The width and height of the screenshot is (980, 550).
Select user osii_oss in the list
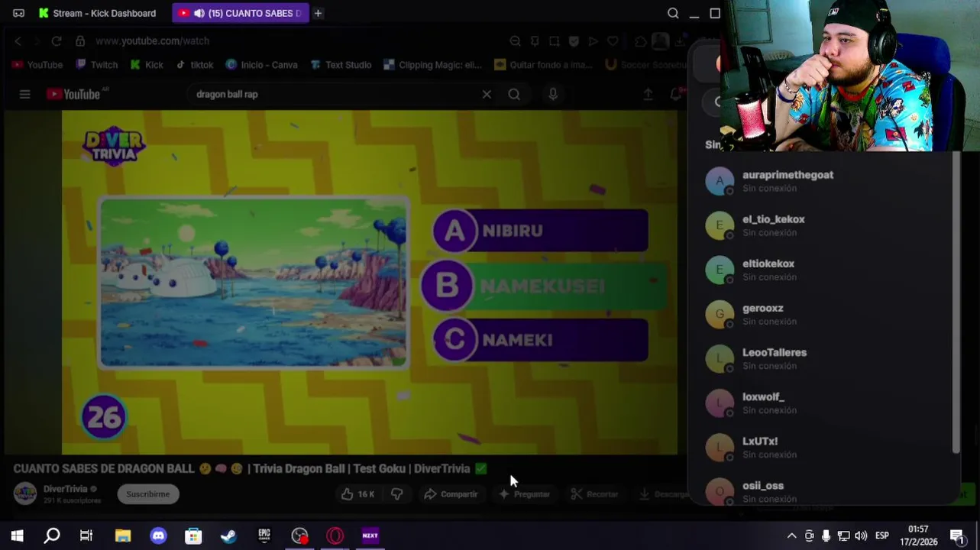pyautogui.click(x=825, y=491)
